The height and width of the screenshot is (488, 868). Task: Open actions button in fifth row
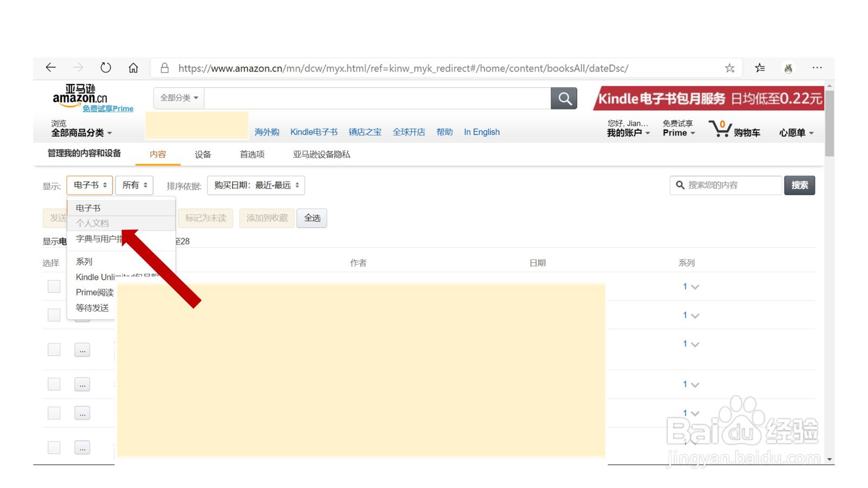[82, 413]
